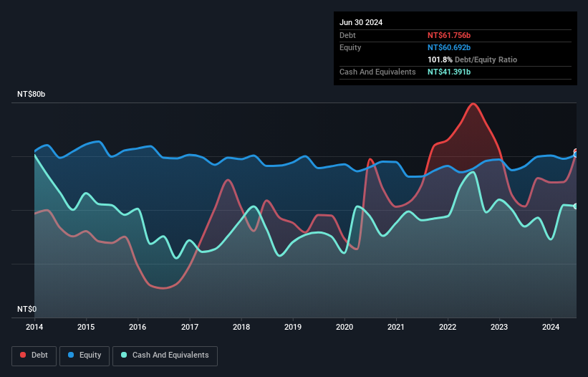
Task: Click the NT$60.692b equity value
Action: 449,47
